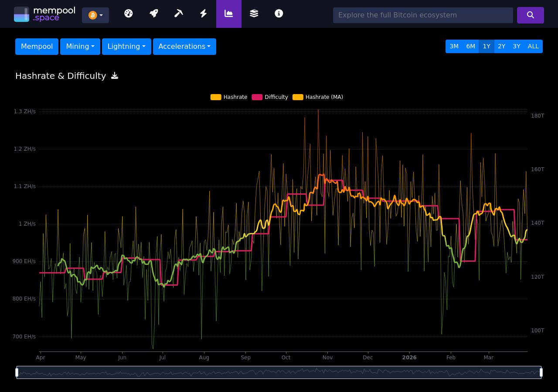
Task: Click the Mempool button
Action: [37, 47]
